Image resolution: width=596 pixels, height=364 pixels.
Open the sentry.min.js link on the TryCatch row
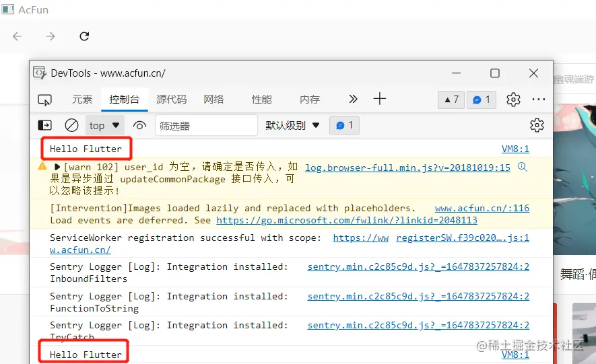coord(418,325)
